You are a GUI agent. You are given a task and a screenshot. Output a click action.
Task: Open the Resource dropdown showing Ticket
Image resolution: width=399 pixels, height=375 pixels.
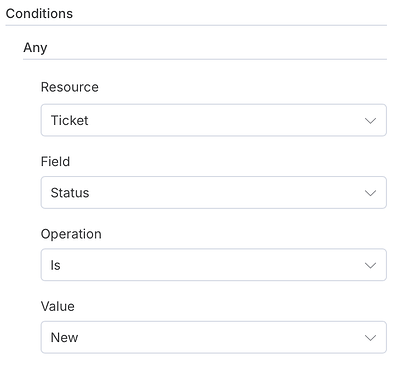[214, 120]
